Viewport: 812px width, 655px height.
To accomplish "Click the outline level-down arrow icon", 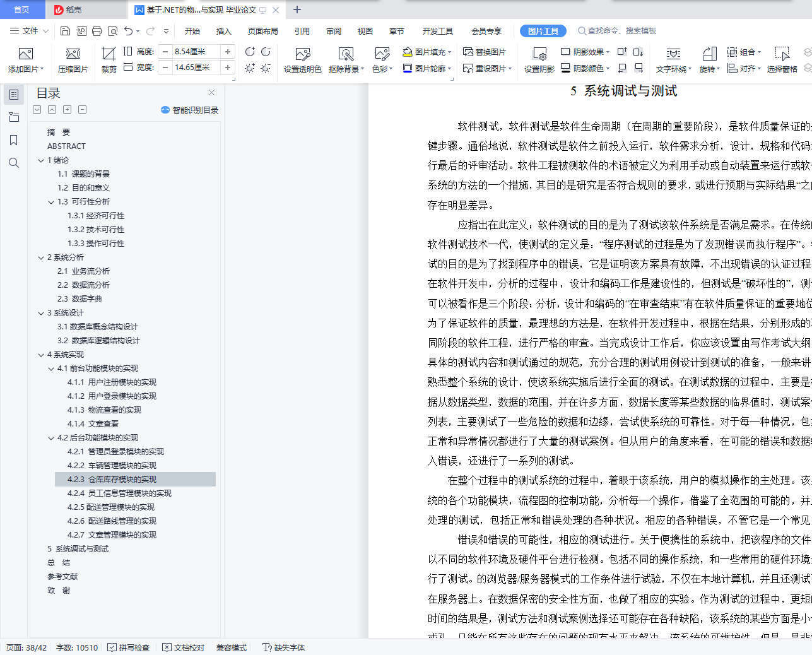I will (37, 110).
